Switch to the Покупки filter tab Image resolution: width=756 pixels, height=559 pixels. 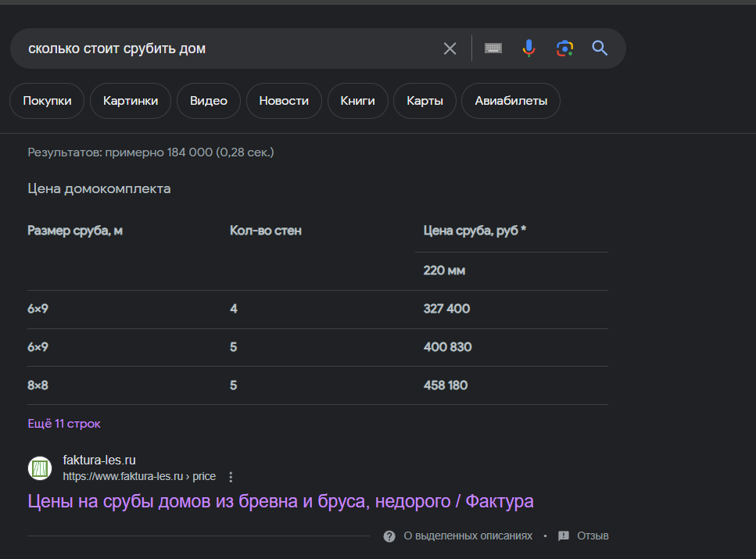47,101
